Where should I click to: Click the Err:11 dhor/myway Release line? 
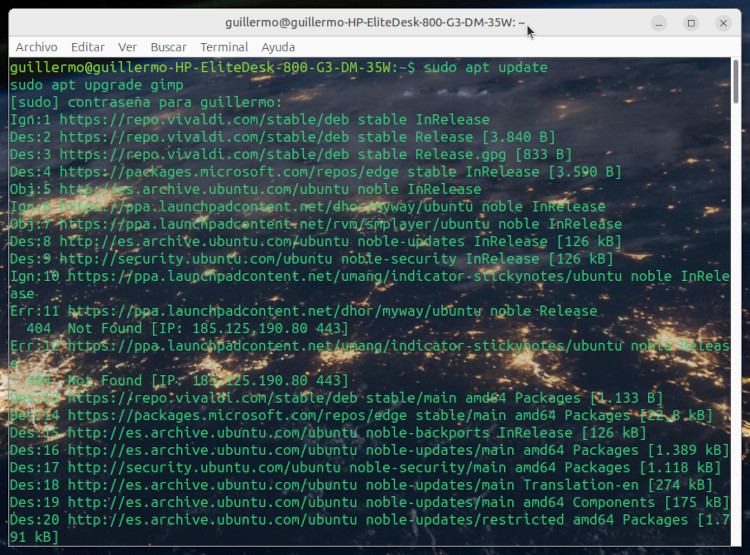click(x=304, y=311)
